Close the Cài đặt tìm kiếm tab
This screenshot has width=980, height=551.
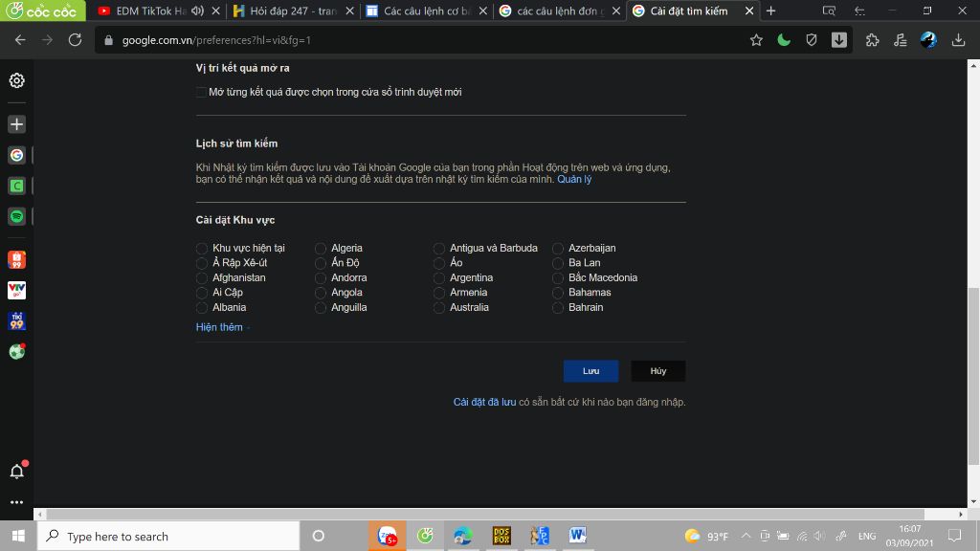[749, 11]
